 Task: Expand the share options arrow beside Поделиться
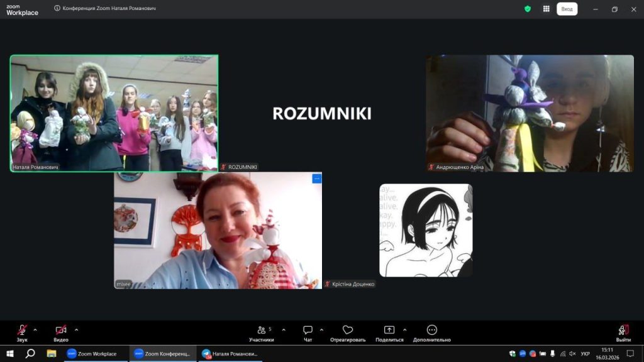(x=404, y=329)
